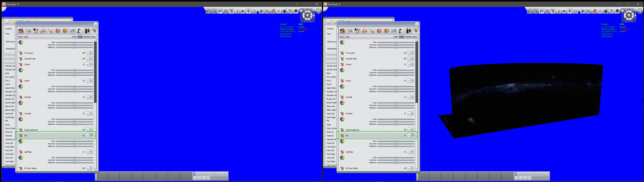Open the scissors tab in the left panel
644x182 pixels.
coord(50,30)
